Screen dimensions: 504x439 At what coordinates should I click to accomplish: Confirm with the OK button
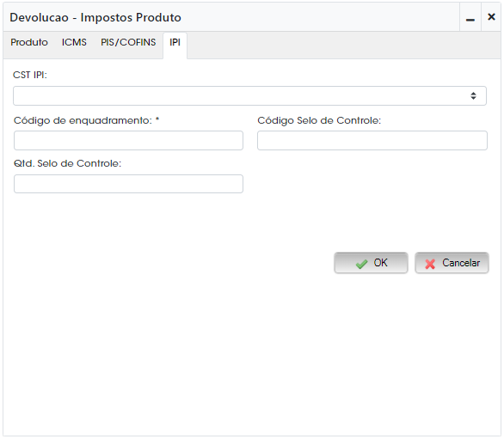click(x=371, y=263)
